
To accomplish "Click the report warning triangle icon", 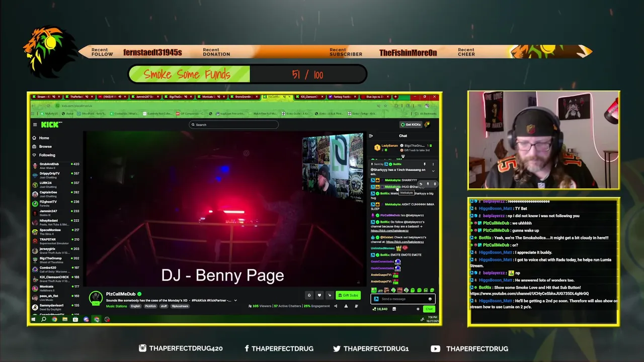I will 346,306.
